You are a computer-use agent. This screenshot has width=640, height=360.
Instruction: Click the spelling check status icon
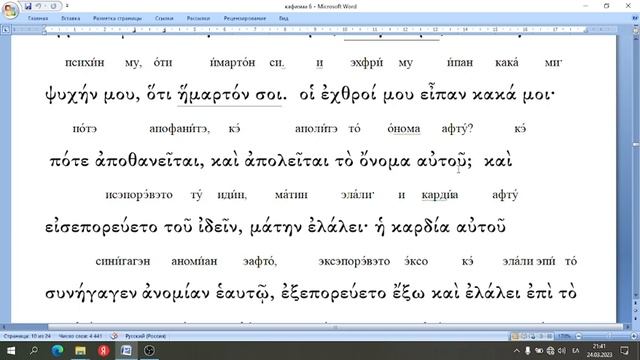[114, 336]
